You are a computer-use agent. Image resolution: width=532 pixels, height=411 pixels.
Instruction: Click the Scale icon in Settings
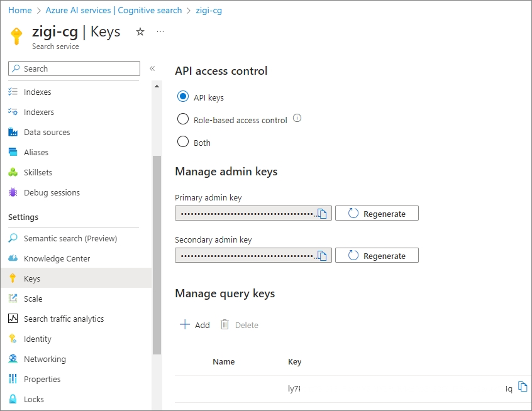pyautogui.click(x=13, y=299)
